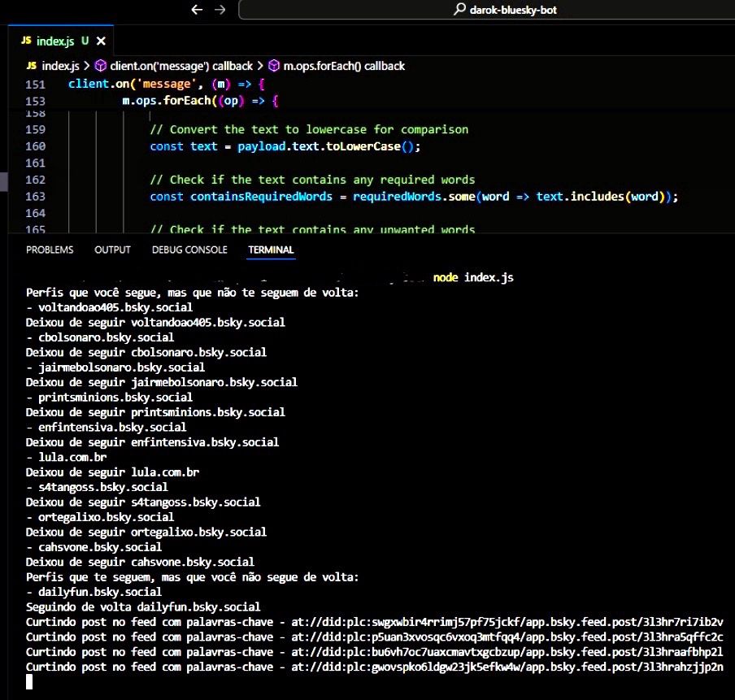Close the index.js tab
The height and width of the screenshot is (700, 735).
click(101, 41)
